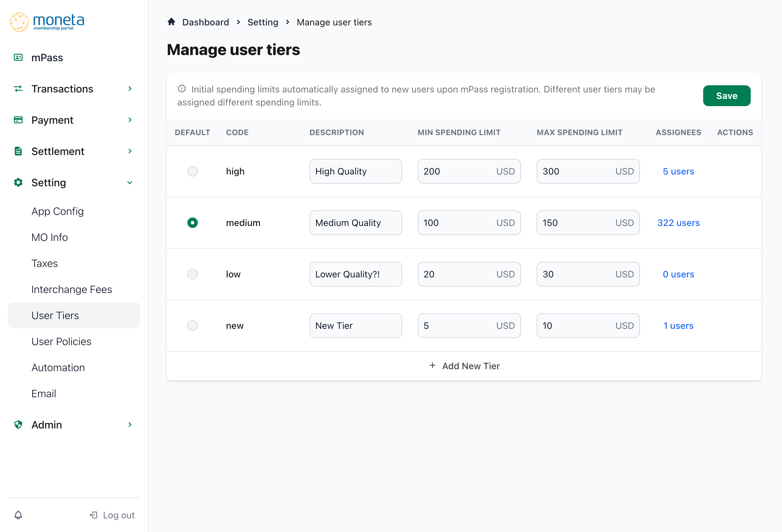This screenshot has width=782, height=532.
Task: Edit the Medium Quality description field
Action: point(355,223)
